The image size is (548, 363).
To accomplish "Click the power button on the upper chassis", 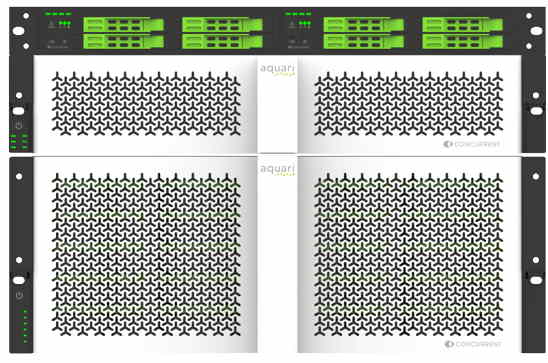I will (19, 126).
